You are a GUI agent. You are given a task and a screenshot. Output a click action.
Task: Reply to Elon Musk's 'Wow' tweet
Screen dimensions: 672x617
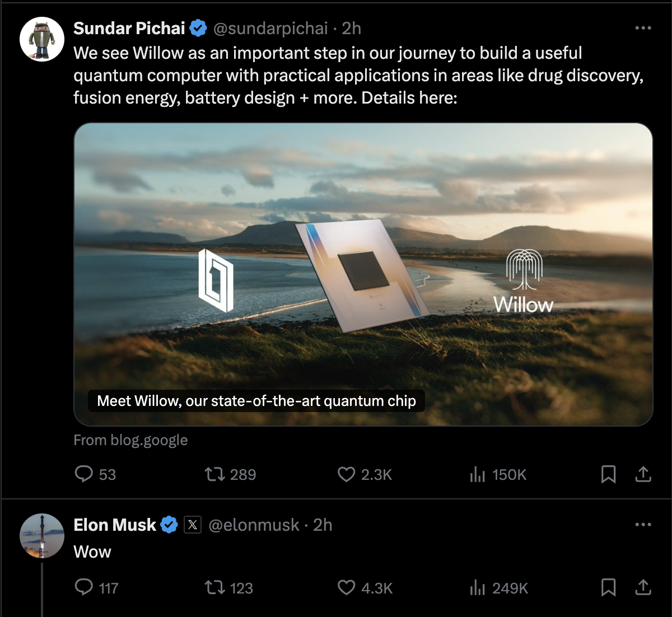[85, 587]
